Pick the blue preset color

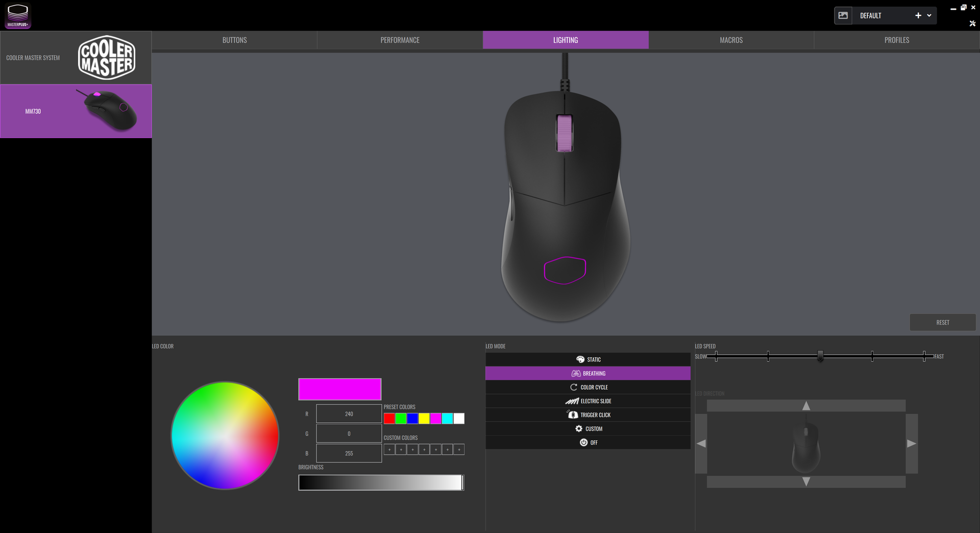click(412, 419)
